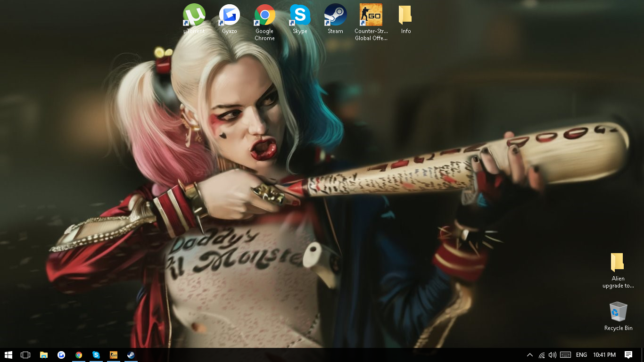Open File Explorer from the taskbar

pos(44,355)
